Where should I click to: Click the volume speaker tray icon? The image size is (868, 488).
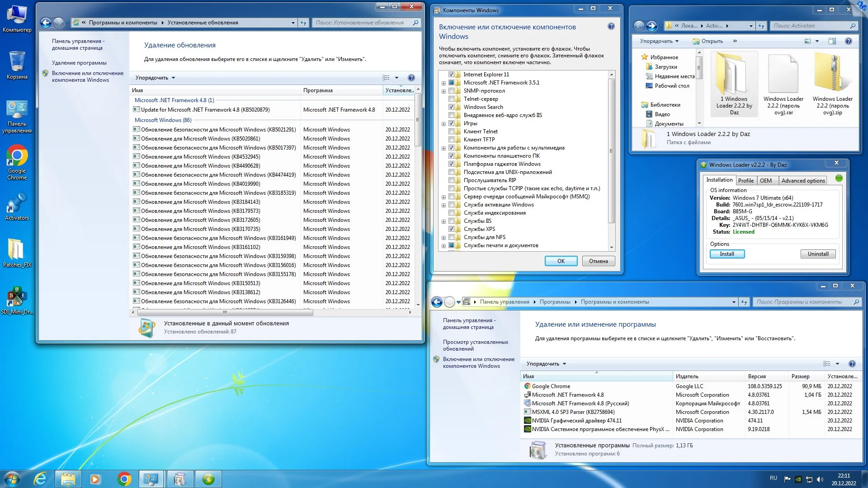(821, 479)
